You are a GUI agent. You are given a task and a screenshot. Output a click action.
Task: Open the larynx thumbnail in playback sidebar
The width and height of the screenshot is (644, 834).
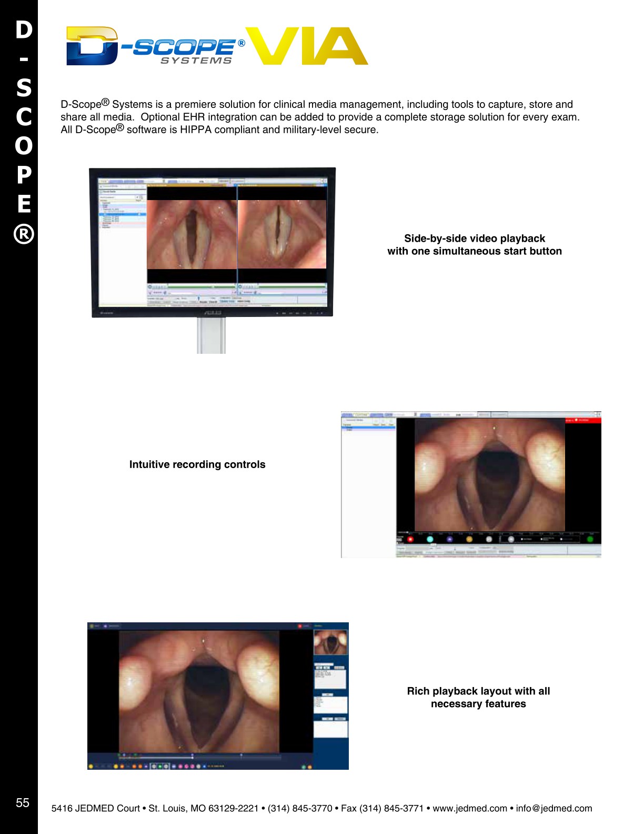tap(330, 642)
